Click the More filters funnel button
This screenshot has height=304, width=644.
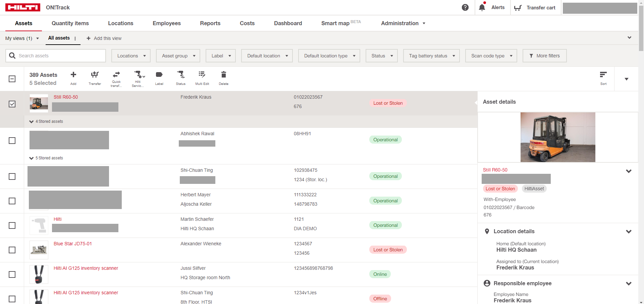(x=545, y=56)
